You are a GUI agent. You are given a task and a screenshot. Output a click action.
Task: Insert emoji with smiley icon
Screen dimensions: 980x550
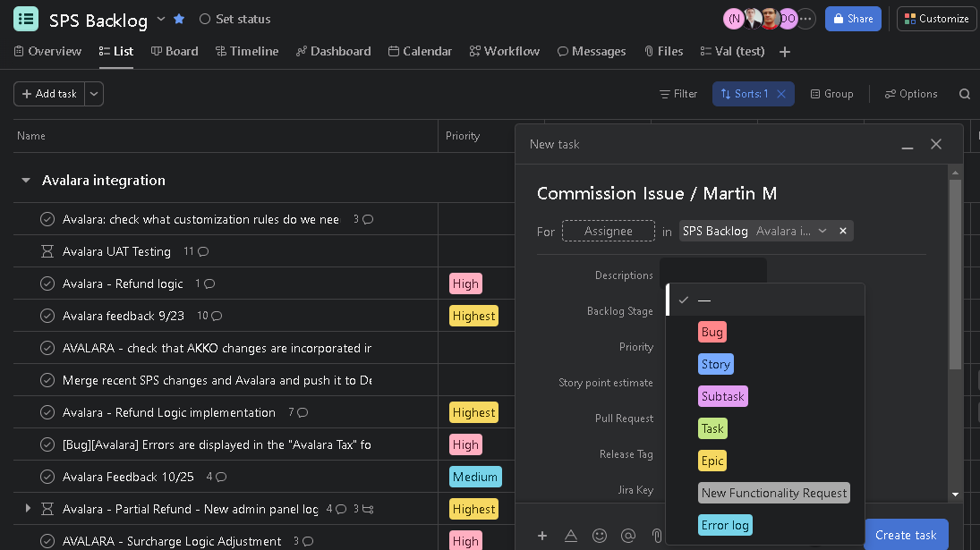pyautogui.click(x=600, y=536)
